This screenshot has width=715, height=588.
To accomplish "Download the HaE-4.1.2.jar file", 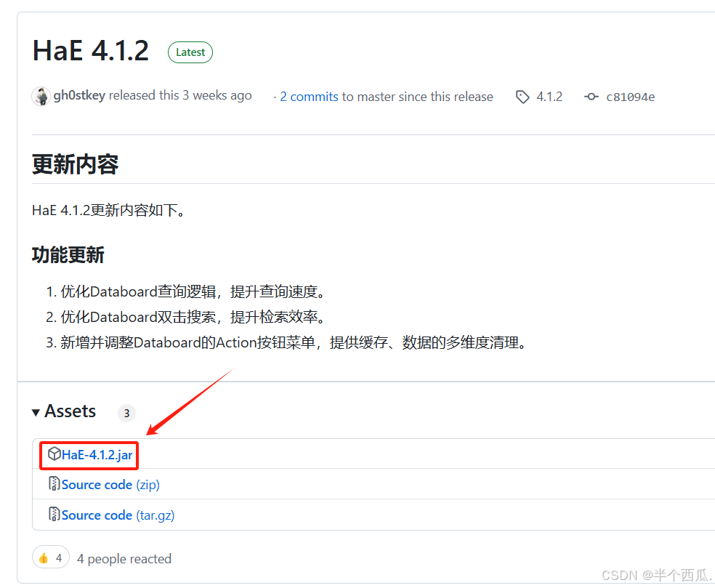I will click(x=97, y=455).
